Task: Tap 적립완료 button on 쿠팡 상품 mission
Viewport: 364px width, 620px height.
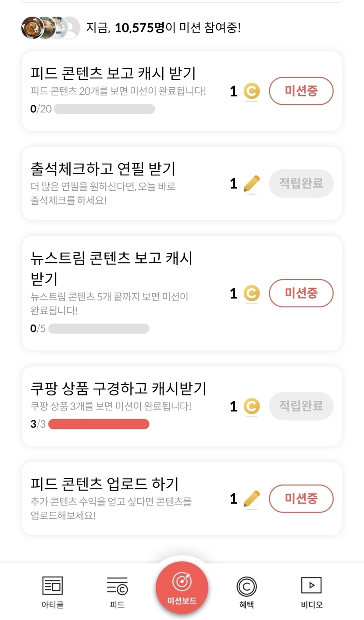Action: 301,406
